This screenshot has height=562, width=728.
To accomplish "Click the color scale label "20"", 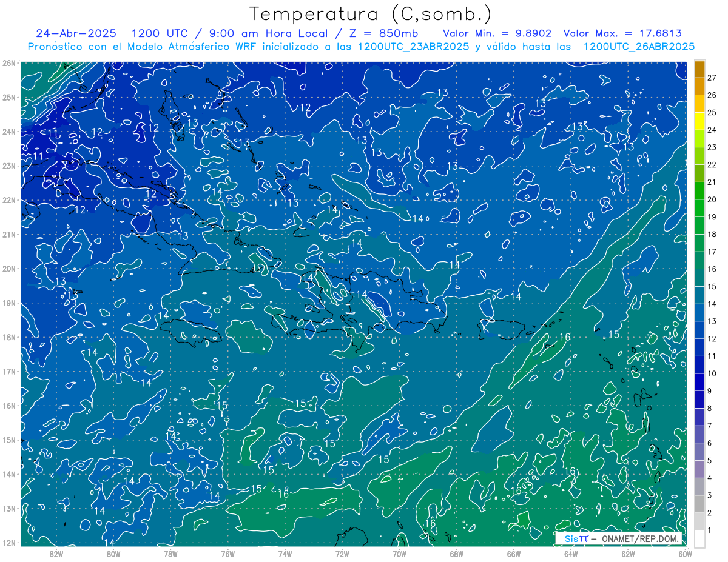I will tap(712, 199).
